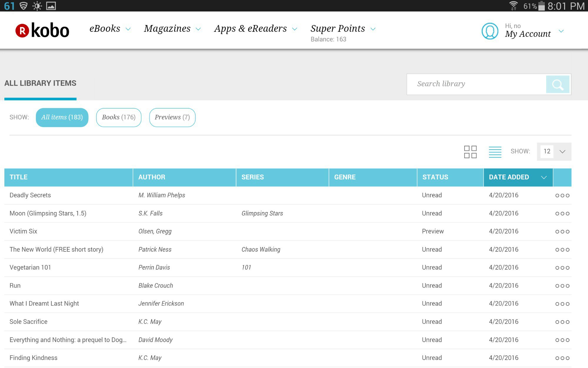This screenshot has height=368, width=588.
Task: Open more options for Run
Action: (562, 286)
